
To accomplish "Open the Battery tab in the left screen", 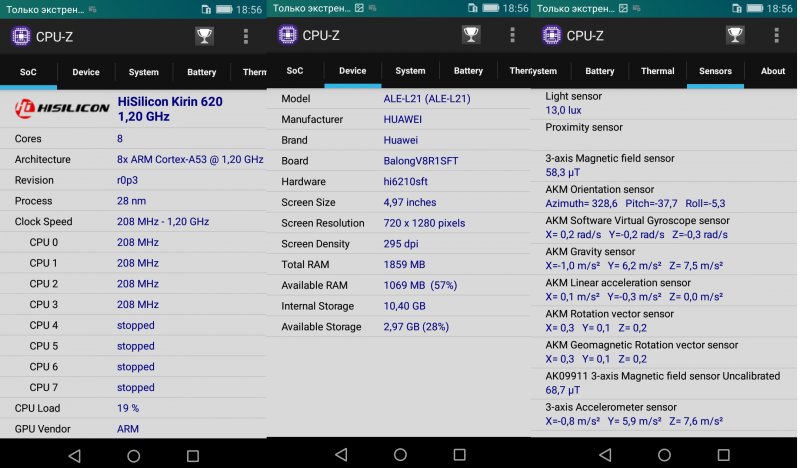I will point(202,72).
